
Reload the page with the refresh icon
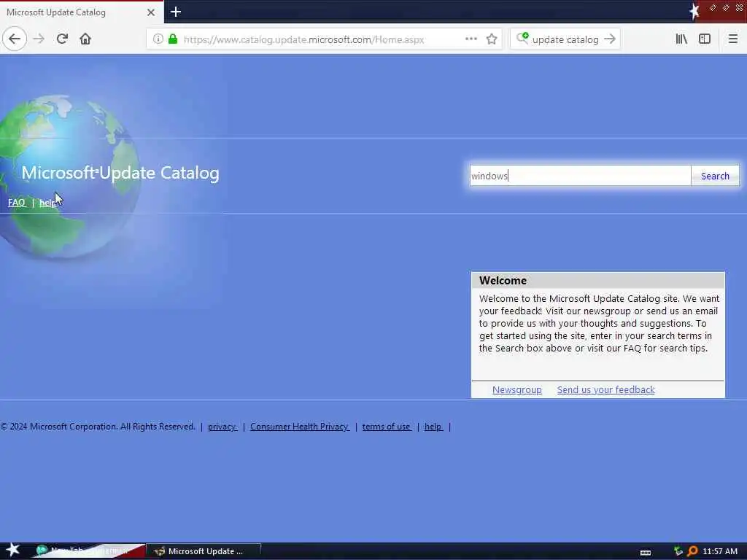62,39
